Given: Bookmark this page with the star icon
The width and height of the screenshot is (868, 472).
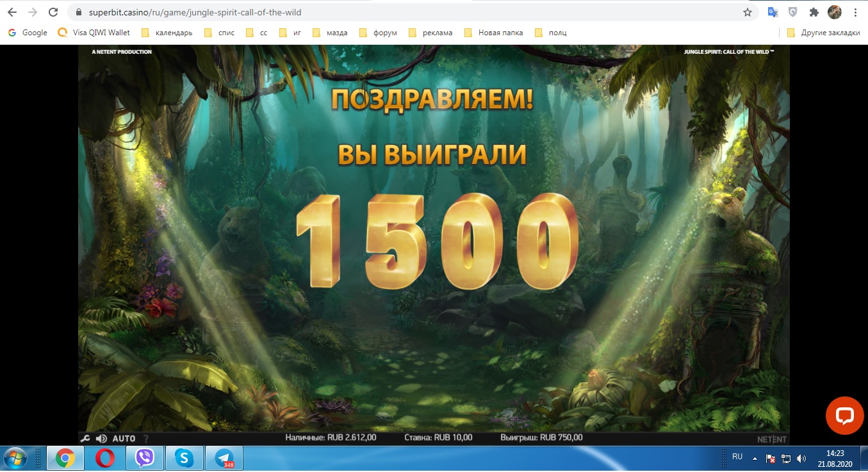Looking at the screenshot, I should [747, 12].
